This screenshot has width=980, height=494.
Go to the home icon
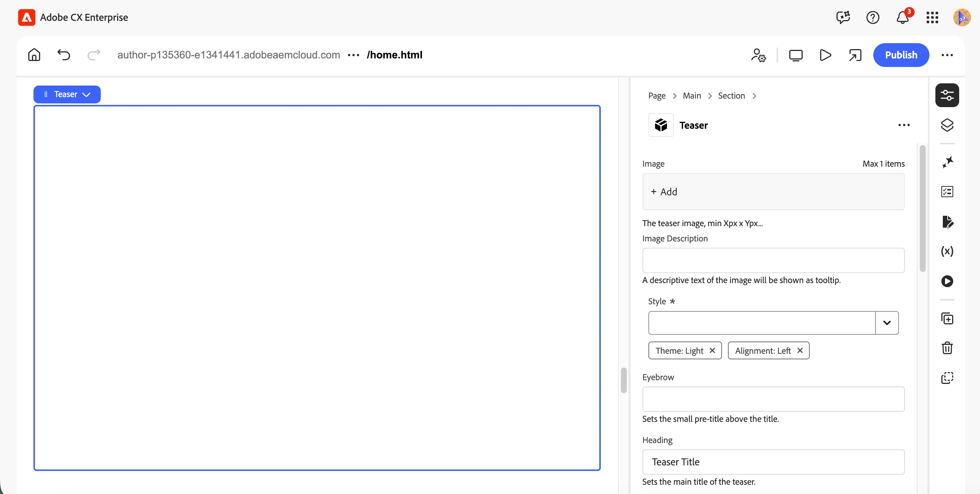(x=34, y=55)
